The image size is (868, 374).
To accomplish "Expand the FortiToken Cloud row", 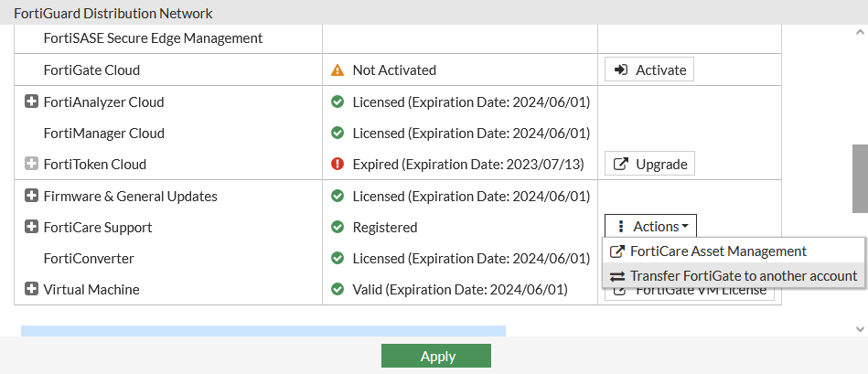I will 31,165.
